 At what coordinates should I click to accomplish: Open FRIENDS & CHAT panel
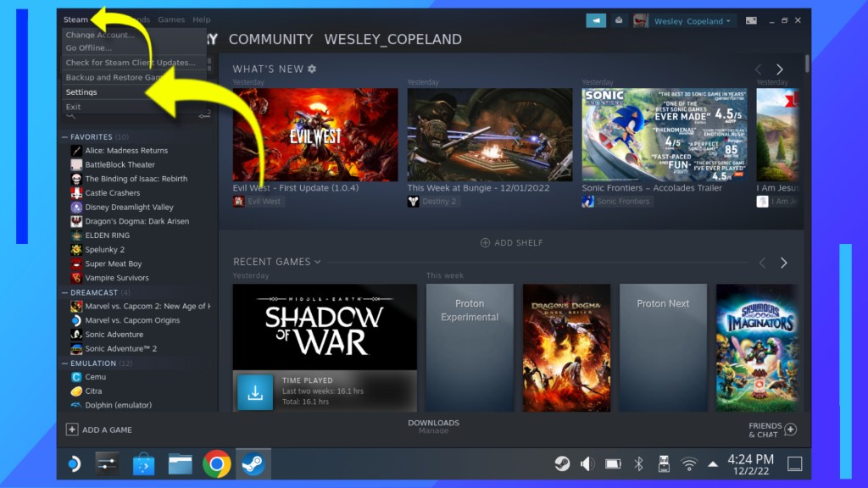click(773, 430)
